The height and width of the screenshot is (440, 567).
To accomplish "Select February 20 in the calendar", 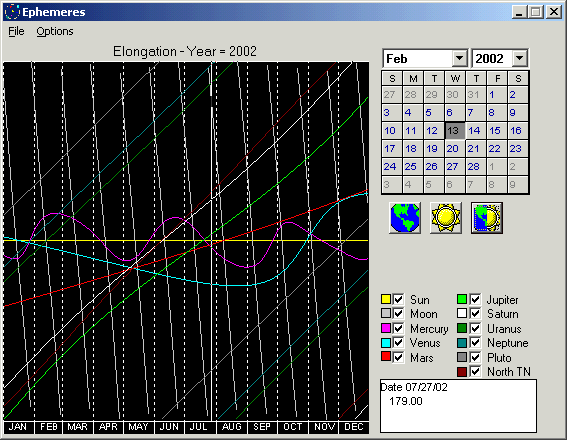I will click(453, 149).
